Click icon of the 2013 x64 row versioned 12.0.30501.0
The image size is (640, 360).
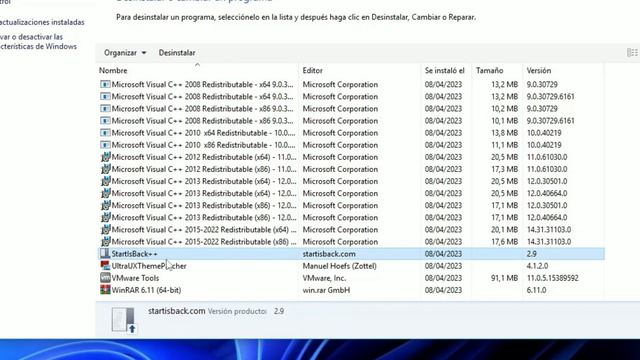coord(105,181)
